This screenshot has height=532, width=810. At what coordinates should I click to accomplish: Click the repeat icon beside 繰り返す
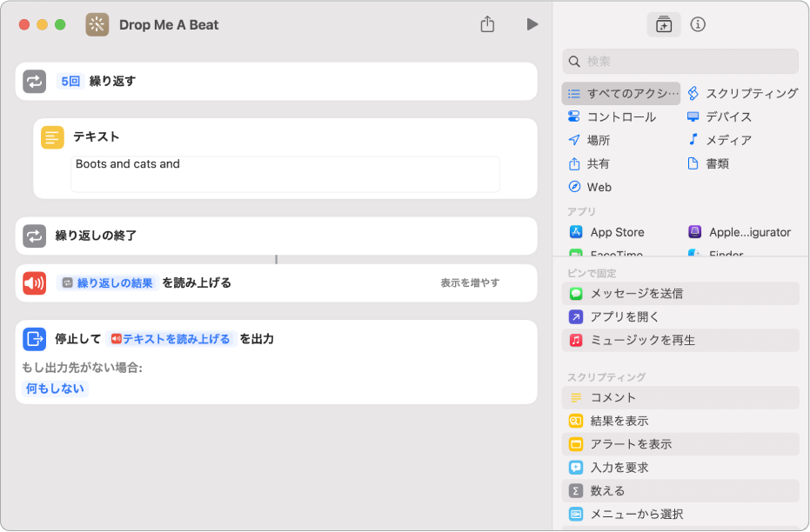coord(35,82)
